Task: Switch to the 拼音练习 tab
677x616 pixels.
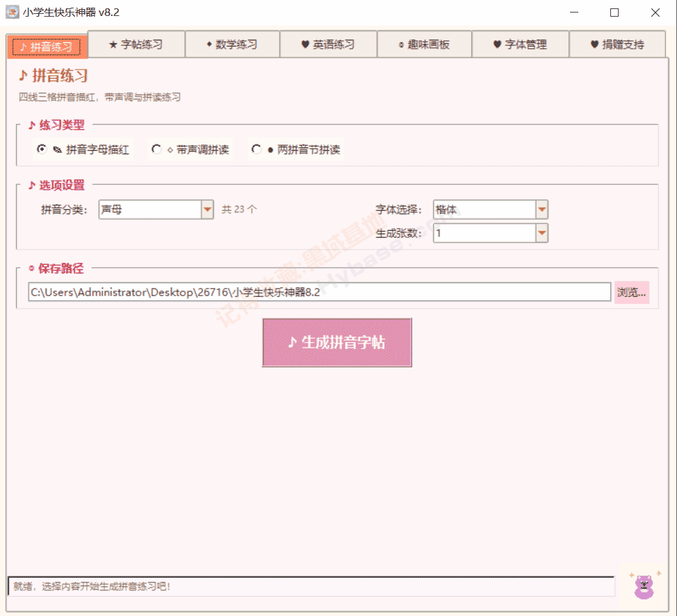Action: tap(47, 47)
